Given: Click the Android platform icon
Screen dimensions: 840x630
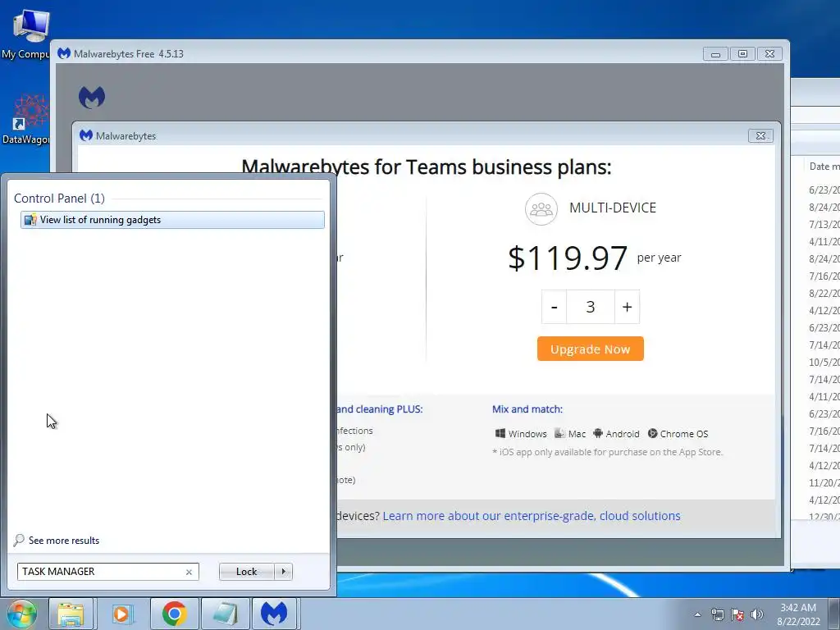Looking at the screenshot, I should 598,433.
